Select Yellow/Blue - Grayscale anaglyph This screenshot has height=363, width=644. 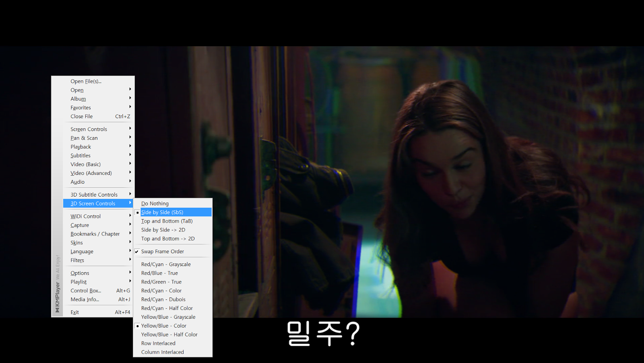click(x=173, y=317)
